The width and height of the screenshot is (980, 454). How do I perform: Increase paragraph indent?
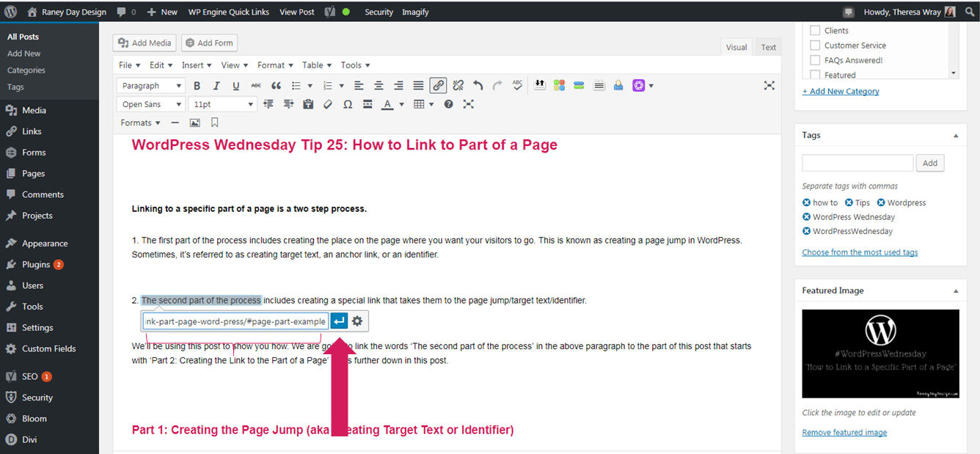coord(288,104)
